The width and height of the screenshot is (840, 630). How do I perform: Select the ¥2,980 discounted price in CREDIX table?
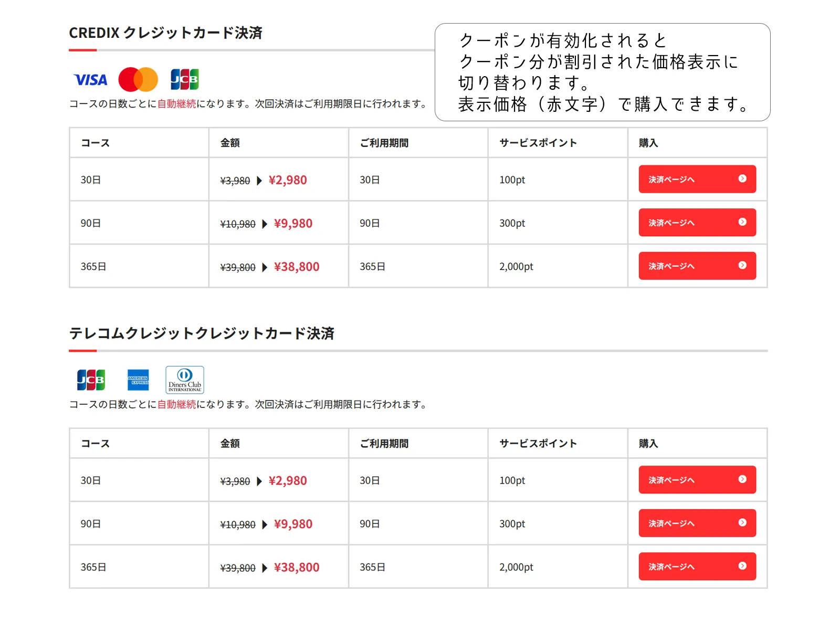288,181
